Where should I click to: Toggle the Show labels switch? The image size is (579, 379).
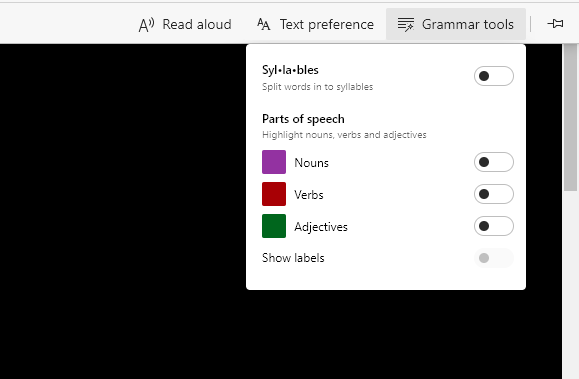494,258
